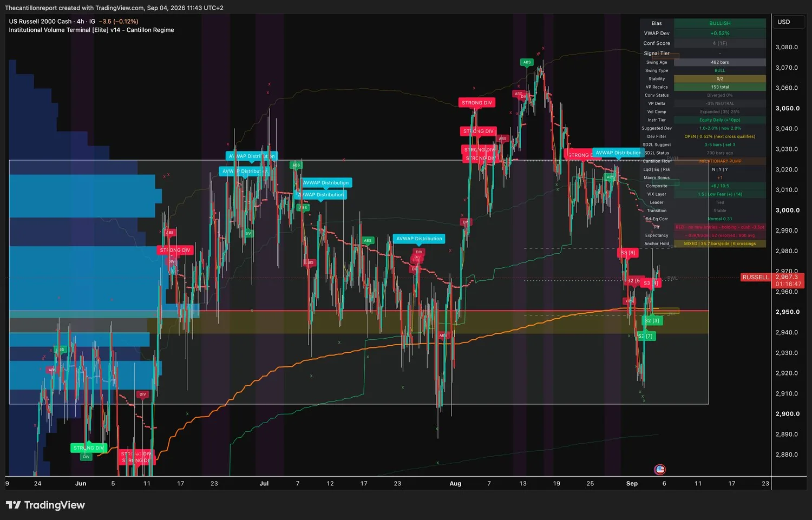
Task: Click the VWAP Dev value +0.52%
Action: pyautogui.click(x=720, y=34)
